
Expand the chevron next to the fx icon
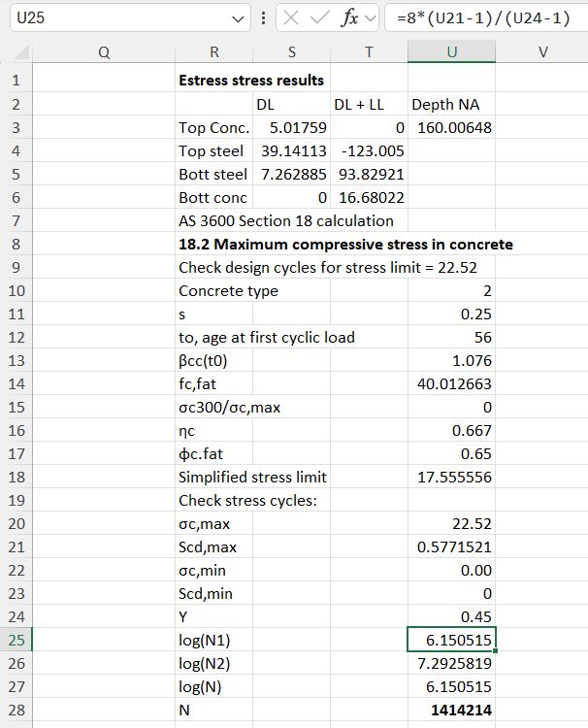point(368,18)
